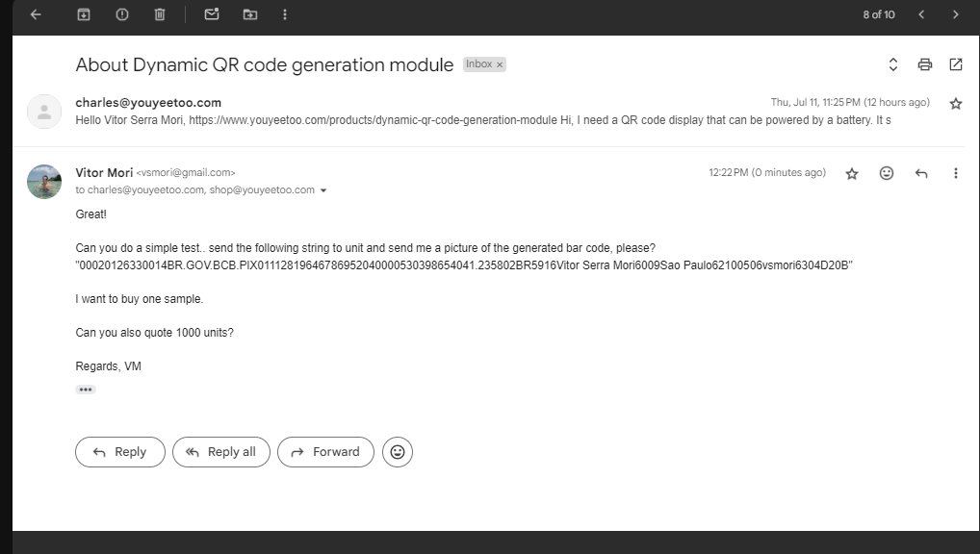The image size is (980, 554).
Task: Open conversation in a new window
Action: (x=956, y=64)
